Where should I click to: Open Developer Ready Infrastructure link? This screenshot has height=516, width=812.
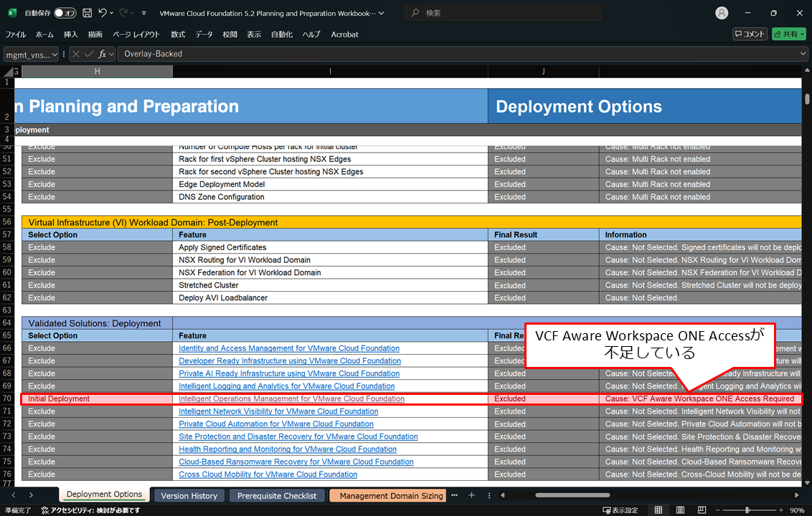click(x=290, y=360)
